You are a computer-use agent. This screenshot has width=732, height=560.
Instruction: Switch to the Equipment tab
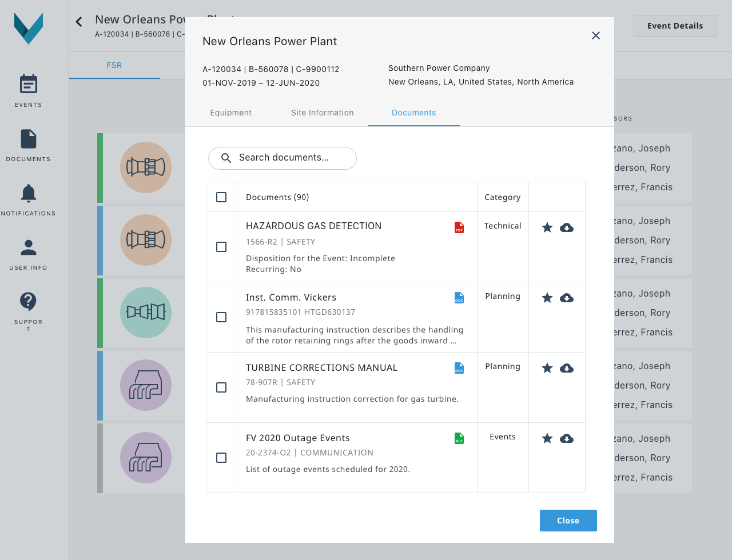[231, 113]
